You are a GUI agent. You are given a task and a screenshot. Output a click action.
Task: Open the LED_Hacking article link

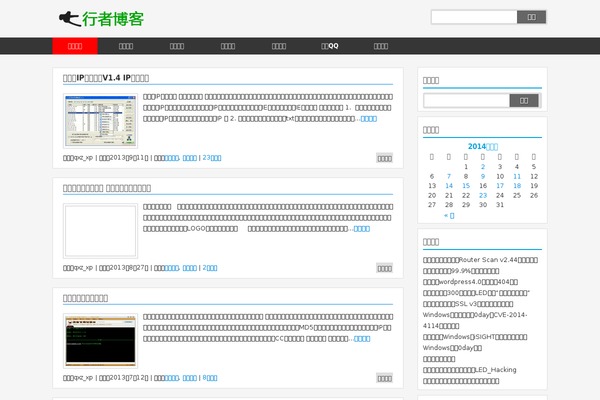click(470, 370)
